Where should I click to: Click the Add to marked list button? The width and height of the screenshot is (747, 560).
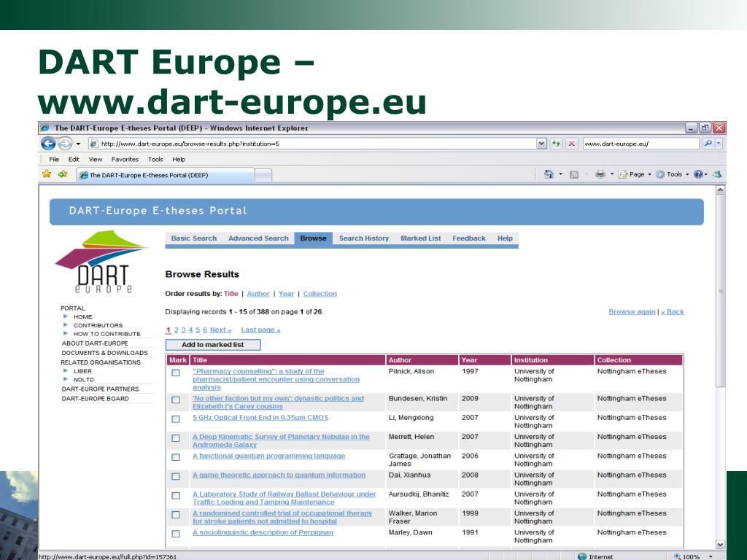(213, 345)
